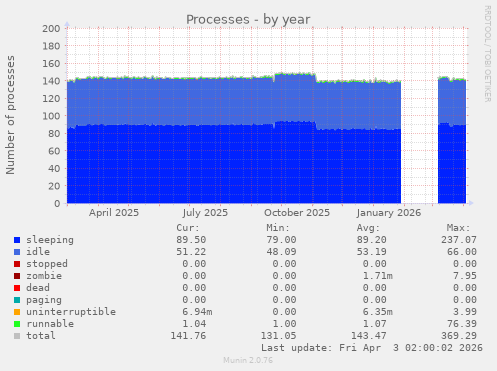
Task: Select the 'total' legend label
Action: [41, 336]
